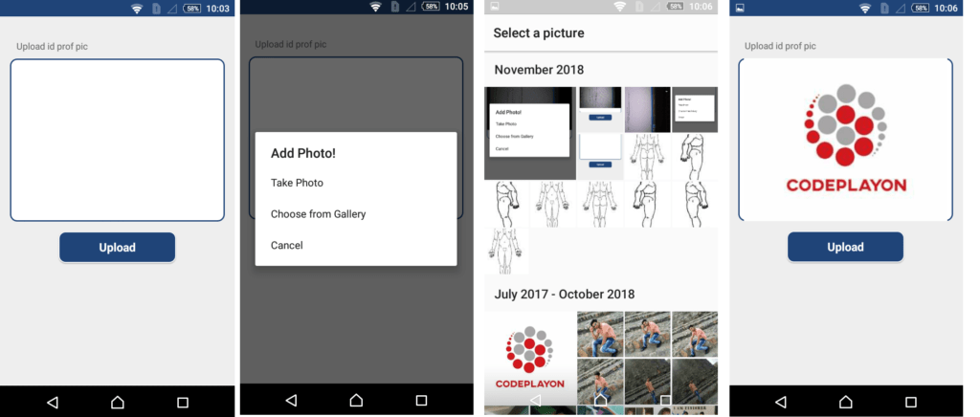Tap the July 2017 - October 2018 header
The image size is (980, 417).
click(564, 294)
